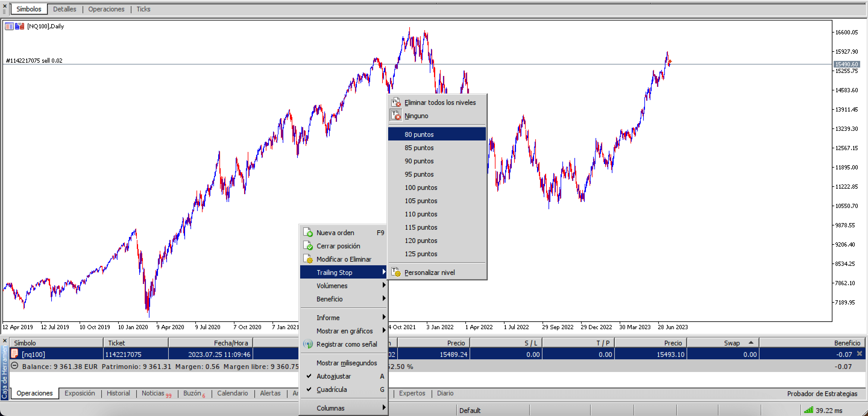Image resolution: width=868 pixels, height=416 pixels.
Task: Sort by the Swap column arrow
Action: (x=751, y=342)
